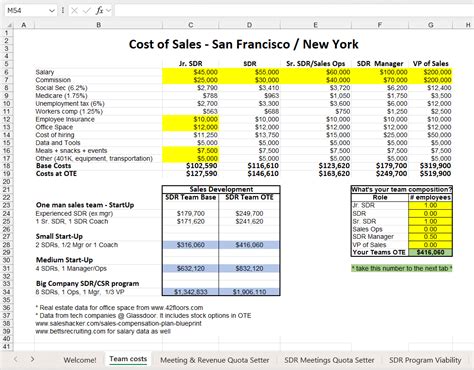Select column E header

click(x=315, y=25)
